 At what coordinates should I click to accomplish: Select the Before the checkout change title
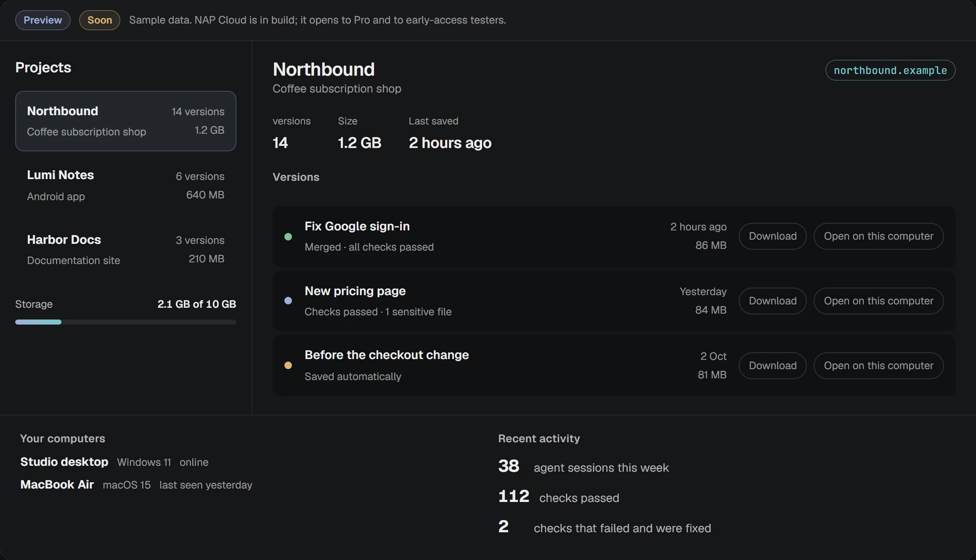387,355
